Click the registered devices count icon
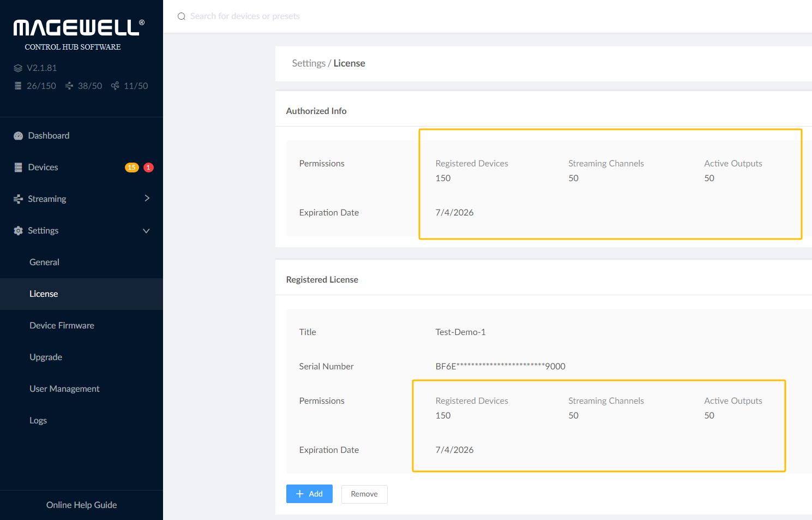Image resolution: width=812 pixels, height=520 pixels. point(18,86)
